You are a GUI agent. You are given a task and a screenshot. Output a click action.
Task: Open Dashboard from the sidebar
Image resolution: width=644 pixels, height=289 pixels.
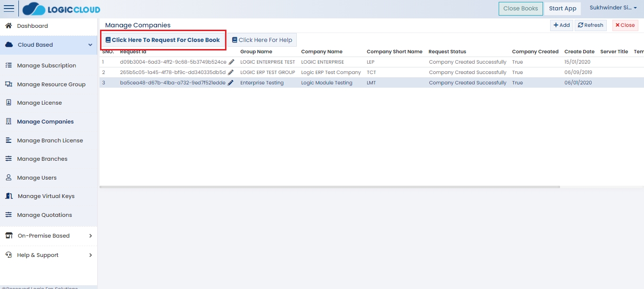point(32,26)
